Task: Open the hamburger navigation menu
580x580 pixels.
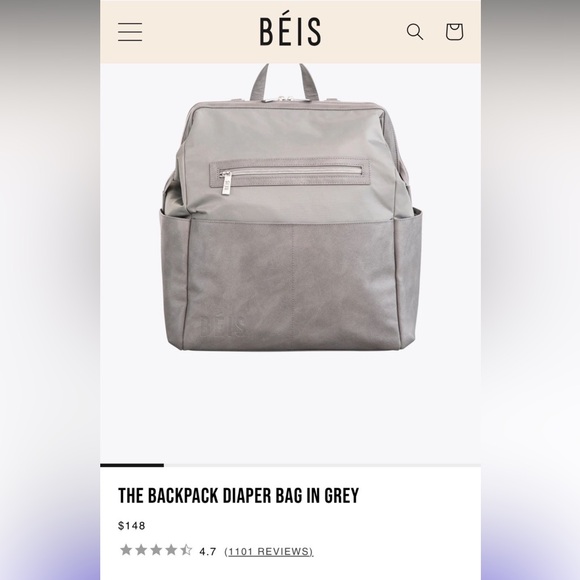Action: [130, 32]
